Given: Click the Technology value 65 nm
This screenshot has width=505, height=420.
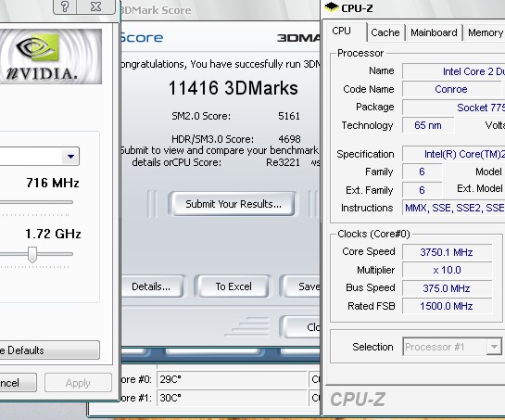Looking at the screenshot, I should 428,125.
